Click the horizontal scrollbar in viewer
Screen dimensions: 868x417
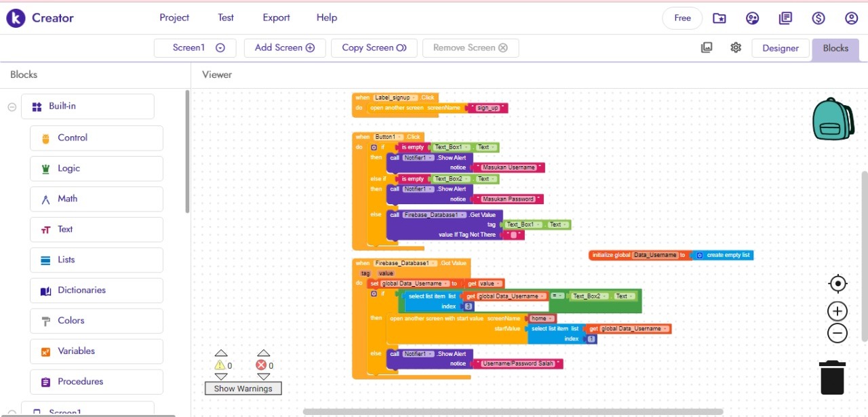point(512,412)
